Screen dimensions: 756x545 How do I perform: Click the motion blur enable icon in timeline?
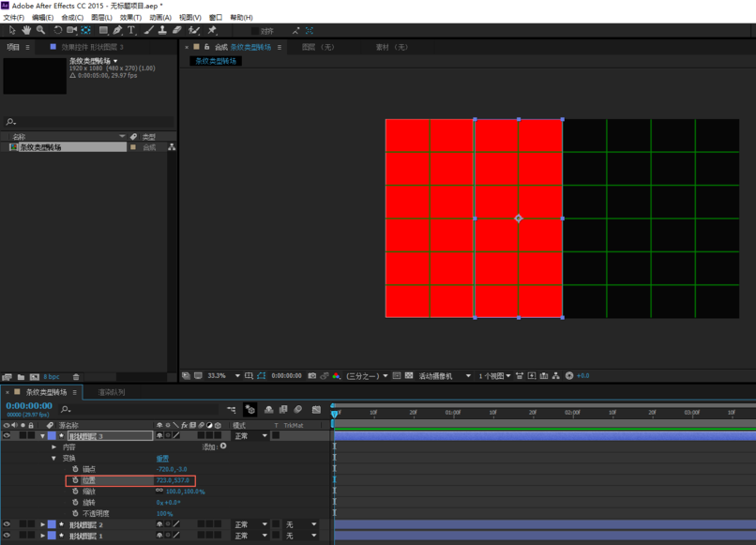(x=298, y=410)
